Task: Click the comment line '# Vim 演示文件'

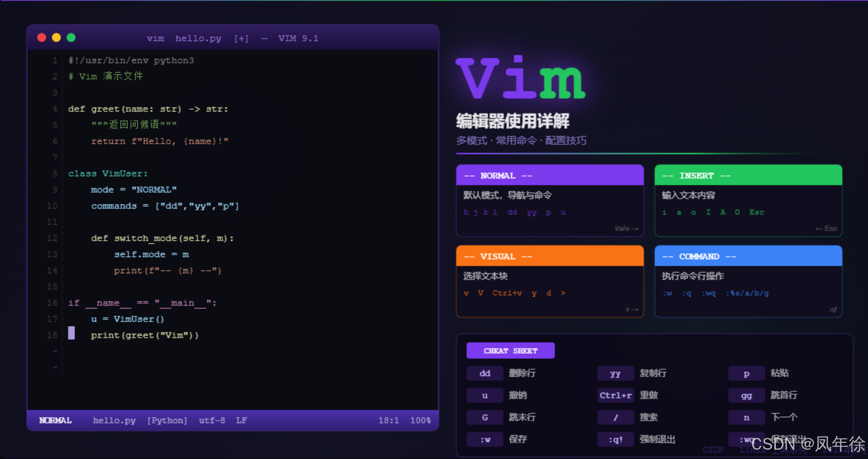Action: coord(105,76)
